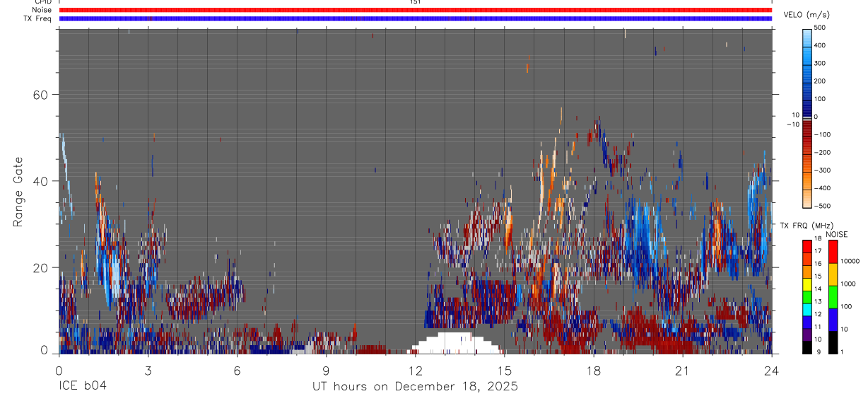Viewport: 868px width, 401px height.
Task: Select the purple segment of the TX FRQ color bar
Action: pyautogui.click(x=807, y=334)
